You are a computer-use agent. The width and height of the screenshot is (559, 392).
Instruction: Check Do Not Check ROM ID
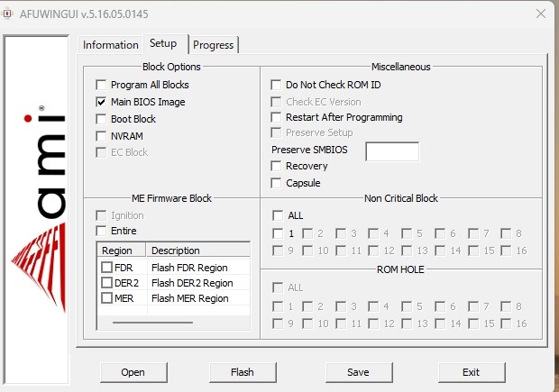277,85
